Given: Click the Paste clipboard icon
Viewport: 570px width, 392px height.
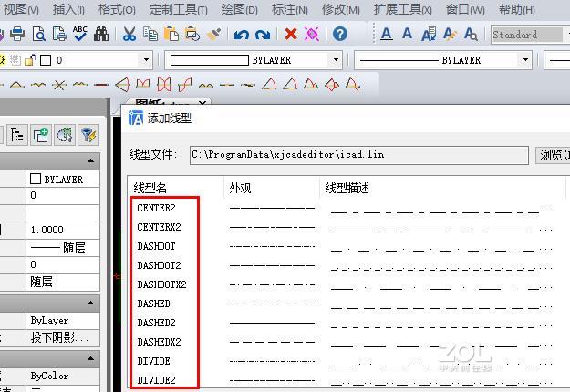Looking at the screenshot, I should tap(171, 34).
